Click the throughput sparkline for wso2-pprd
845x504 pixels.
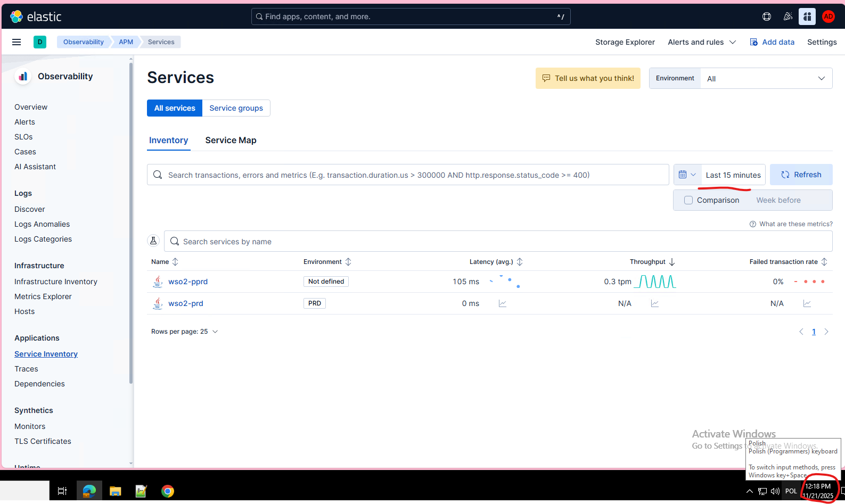coord(655,282)
